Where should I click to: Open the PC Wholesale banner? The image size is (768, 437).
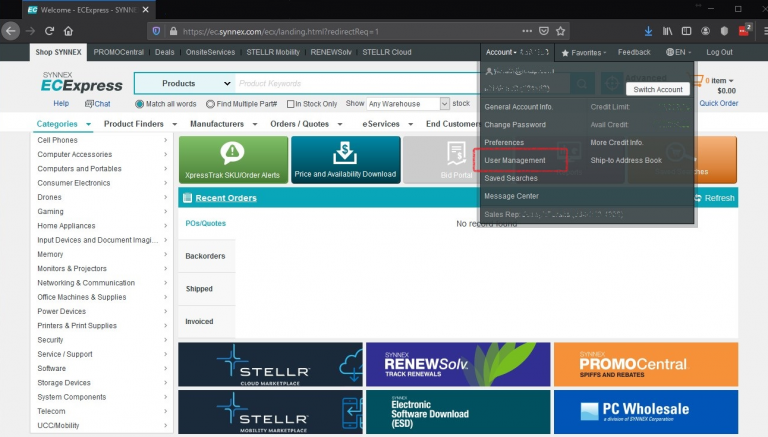(x=646, y=412)
